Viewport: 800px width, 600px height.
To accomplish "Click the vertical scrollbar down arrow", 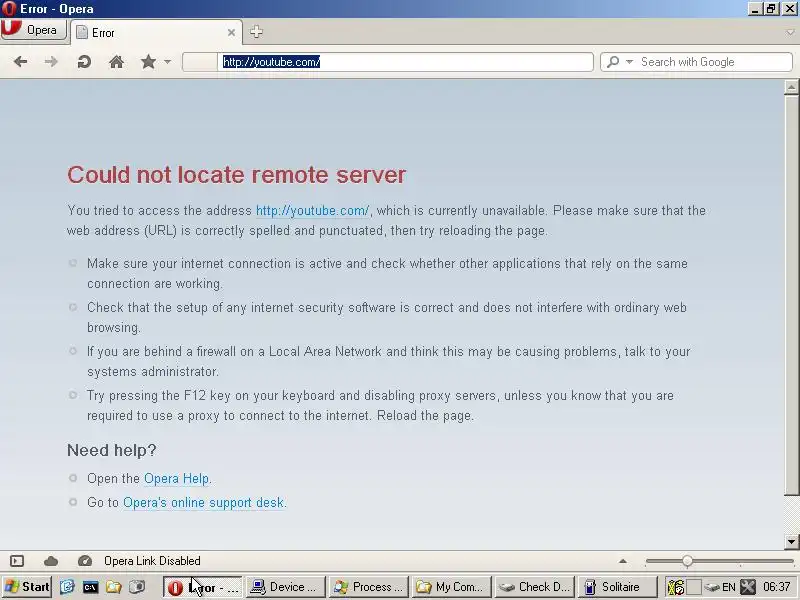I will click(791, 541).
